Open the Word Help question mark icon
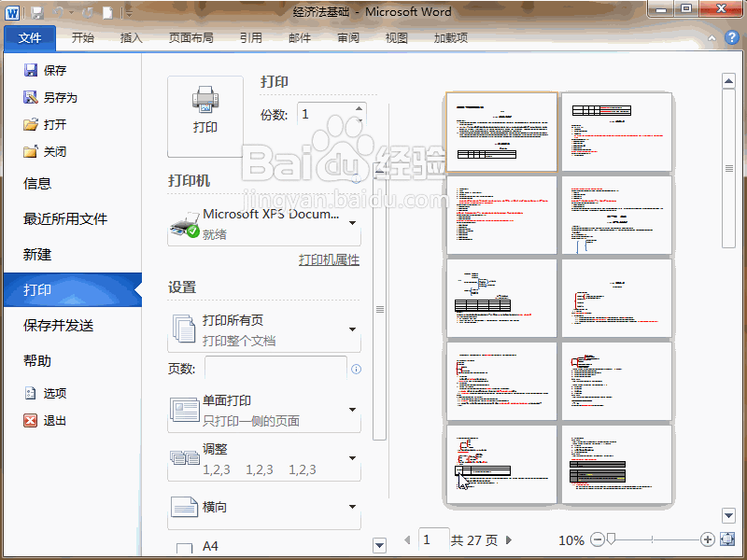This screenshot has height=560, width=747. (x=732, y=37)
